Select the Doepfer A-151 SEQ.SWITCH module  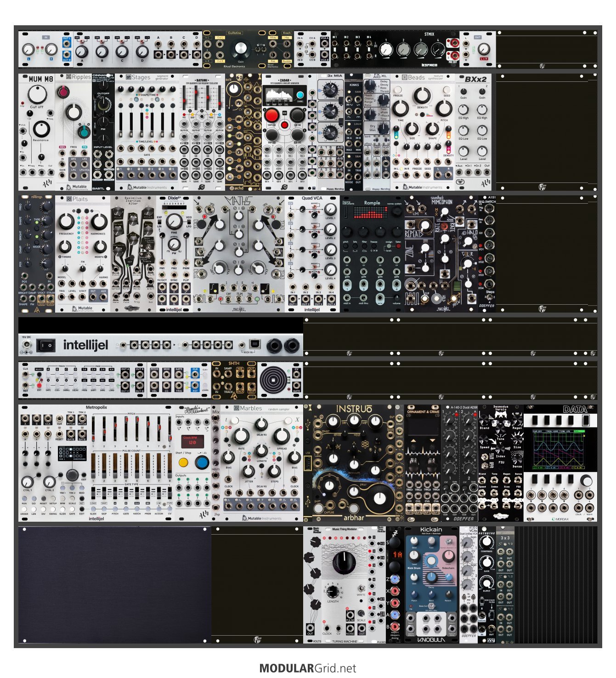pos(487,254)
